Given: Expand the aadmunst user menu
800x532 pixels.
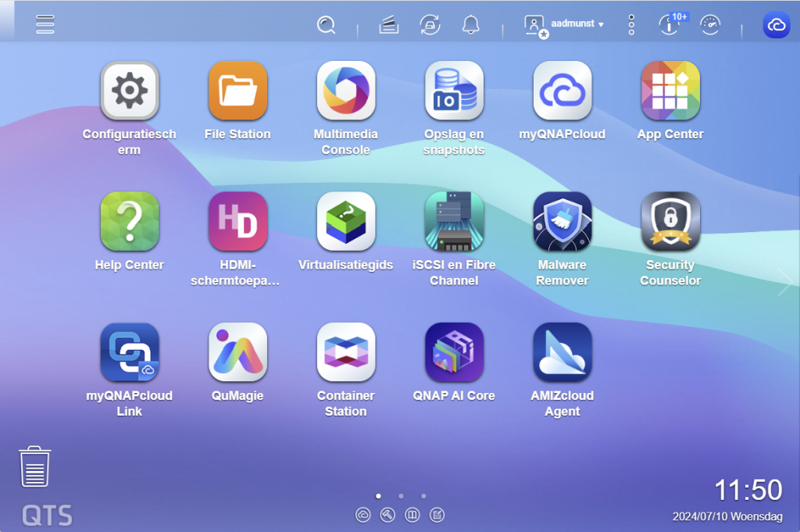Looking at the screenshot, I should coord(564,24).
